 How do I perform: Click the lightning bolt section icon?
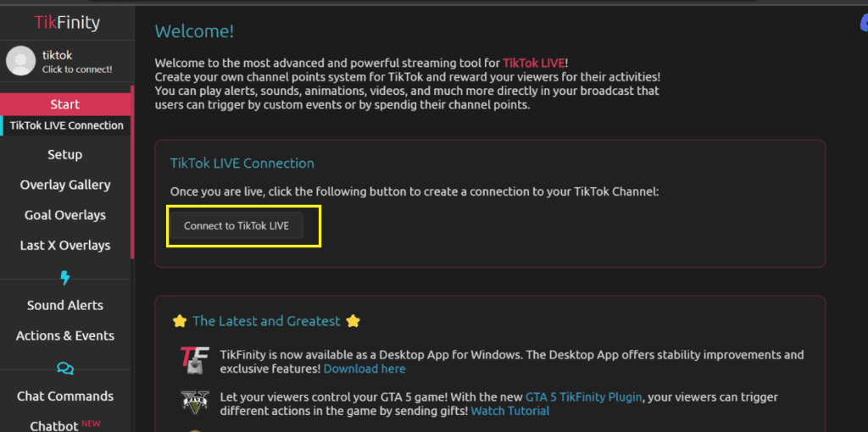[x=65, y=278]
